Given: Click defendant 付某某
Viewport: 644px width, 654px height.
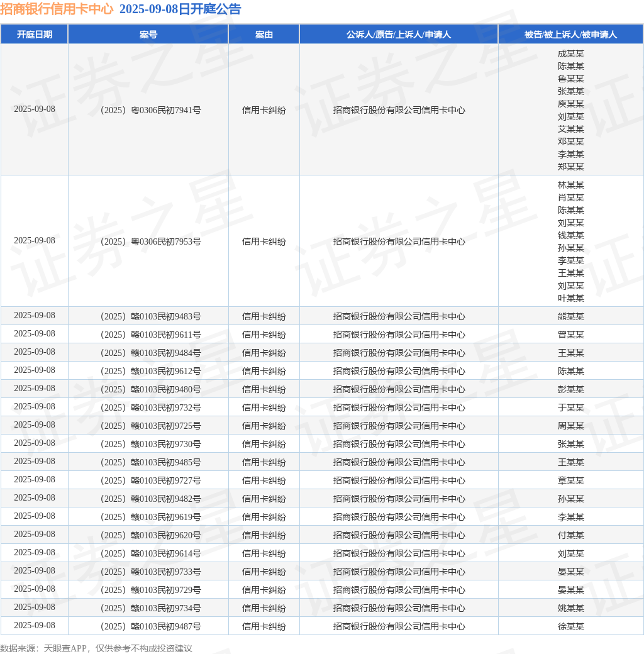Looking at the screenshot, I should pos(570,535).
